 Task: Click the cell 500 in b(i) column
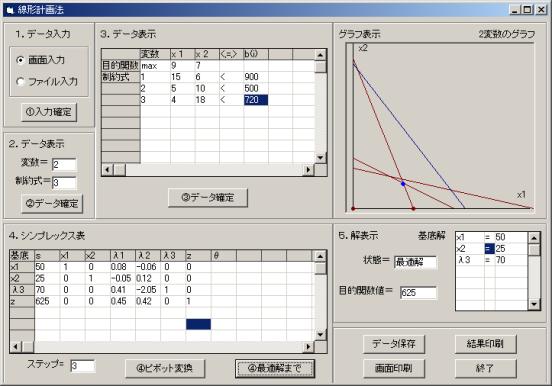click(256, 88)
